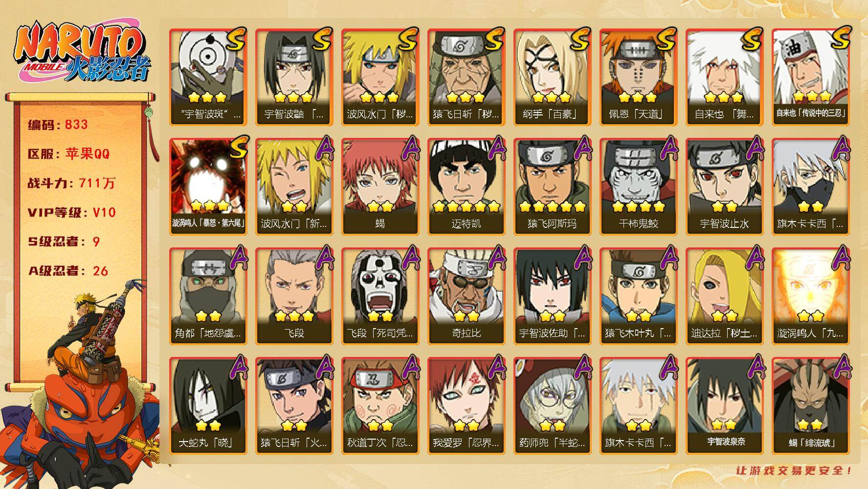Choose the 大蛇丸「晓」 card
Image resolution: width=868 pixels, height=489 pixels.
pos(208,406)
